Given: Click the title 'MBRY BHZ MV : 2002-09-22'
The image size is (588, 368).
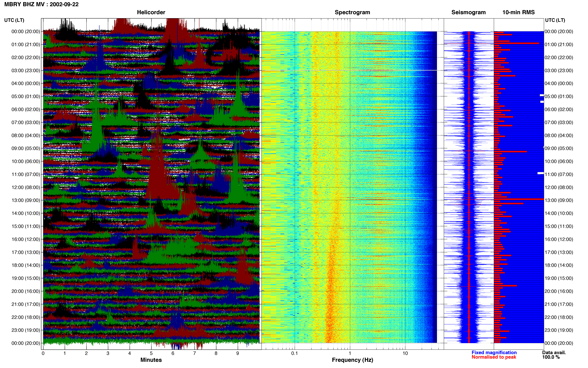Looking at the screenshot, I should [41, 4].
